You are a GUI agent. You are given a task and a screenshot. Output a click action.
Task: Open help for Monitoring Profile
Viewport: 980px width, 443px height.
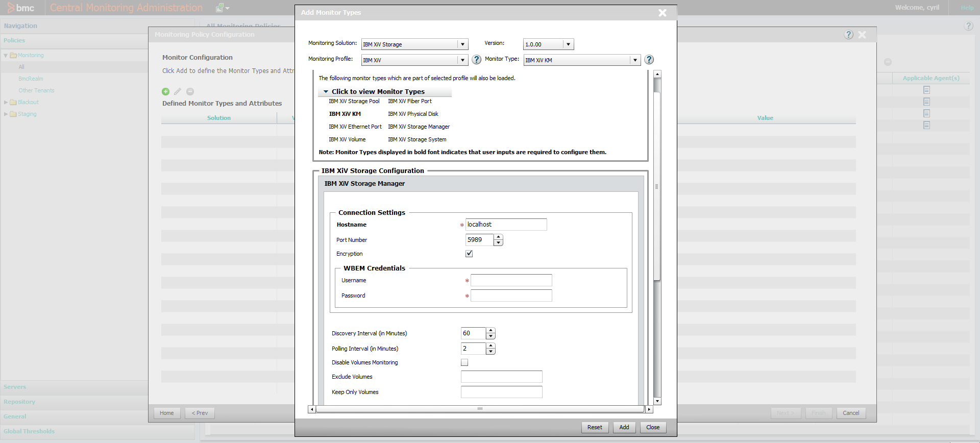coord(476,60)
